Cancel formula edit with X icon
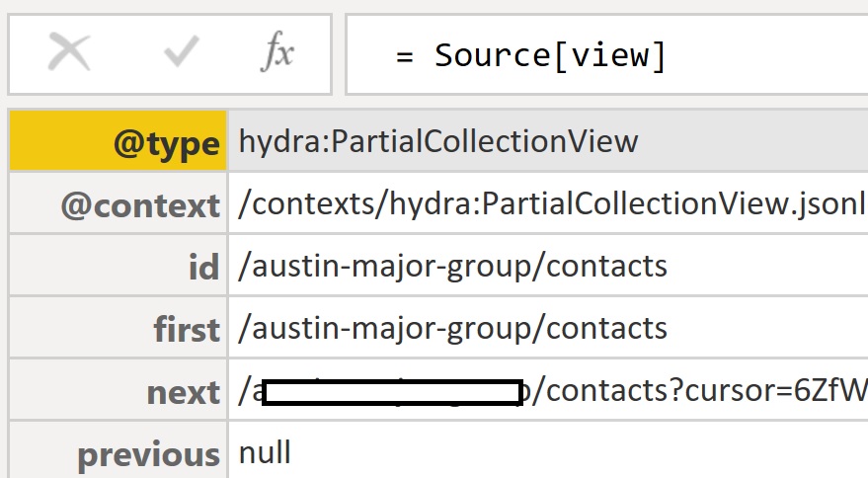 pos(69,52)
